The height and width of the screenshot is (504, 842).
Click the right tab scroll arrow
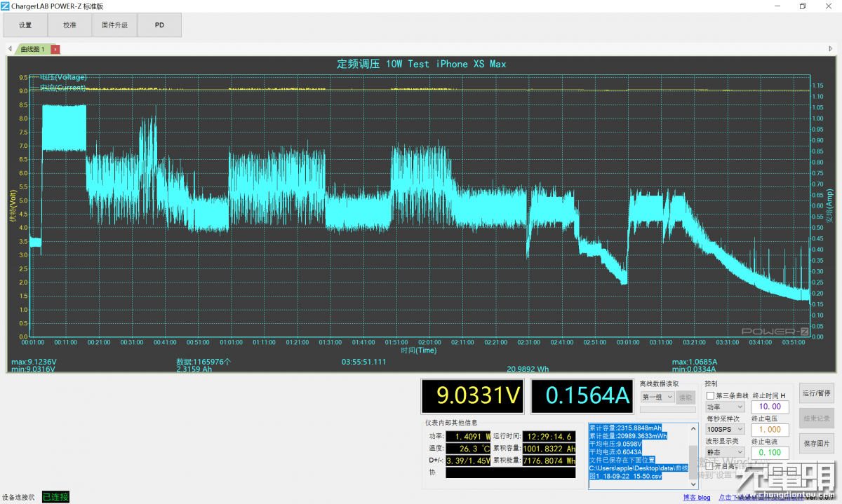(831, 49)
